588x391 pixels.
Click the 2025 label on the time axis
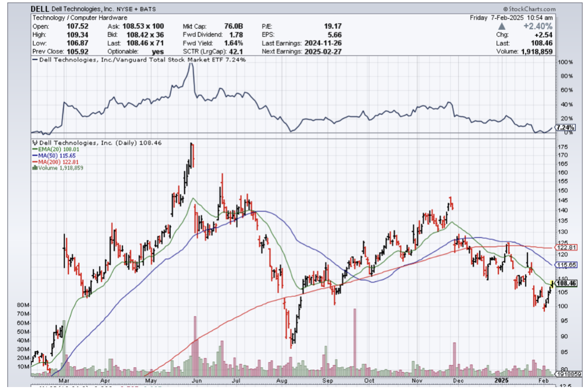(502, 381)
